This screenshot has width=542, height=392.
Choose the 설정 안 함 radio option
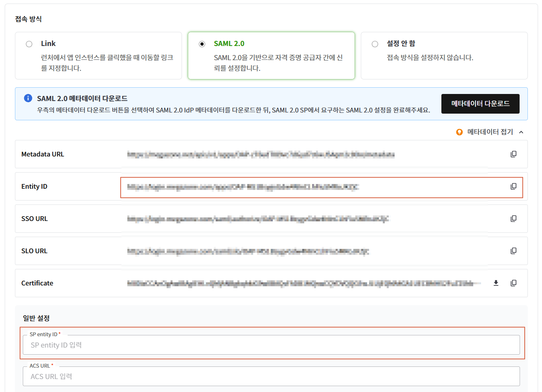point(375,44)
